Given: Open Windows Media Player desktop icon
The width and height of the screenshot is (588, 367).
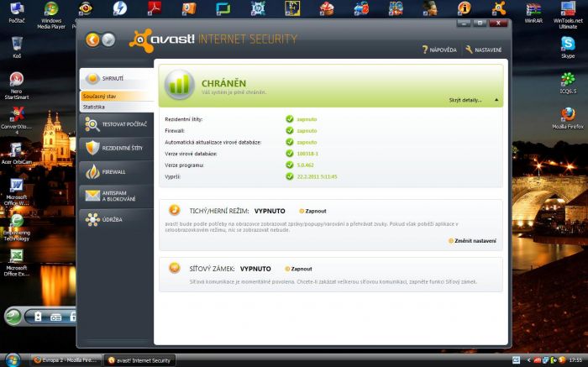Looking at the screenshot, I should [x=51, y=15].
